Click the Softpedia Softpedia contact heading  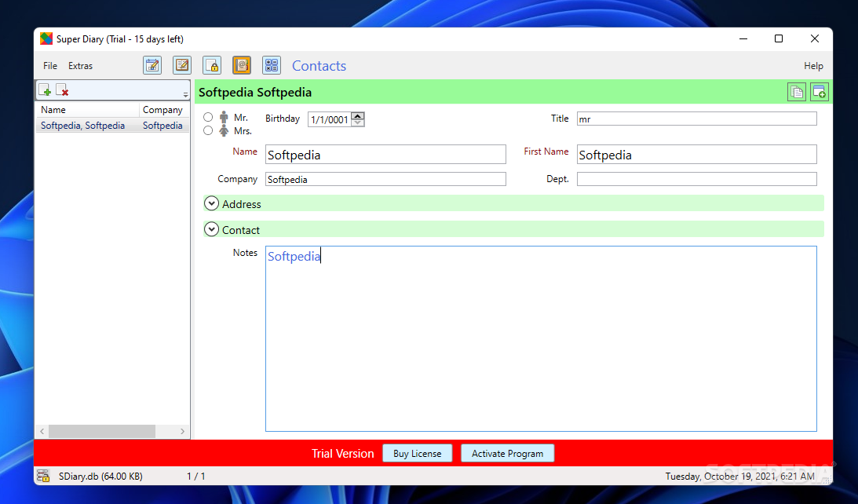coord(255,92)
